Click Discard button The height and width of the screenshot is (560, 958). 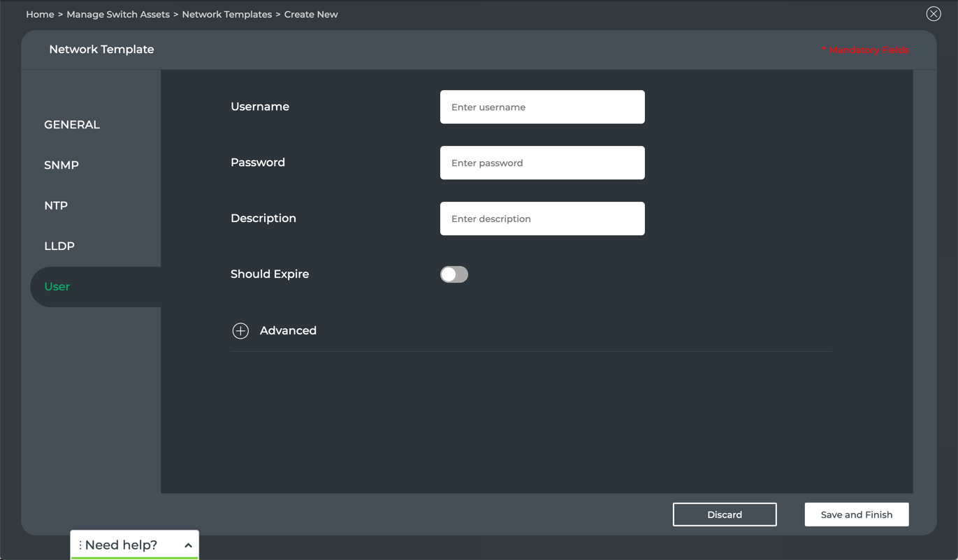[x=724, y=515]
